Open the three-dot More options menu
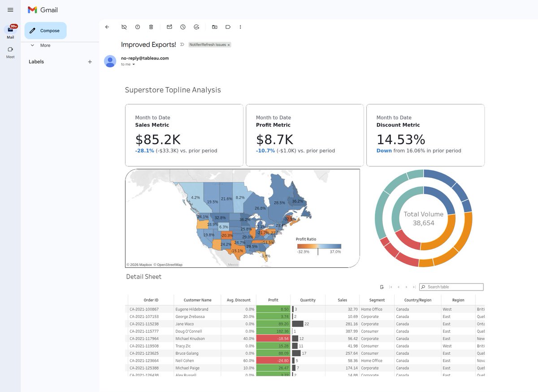Screen dimensions: 538x392 240,27
